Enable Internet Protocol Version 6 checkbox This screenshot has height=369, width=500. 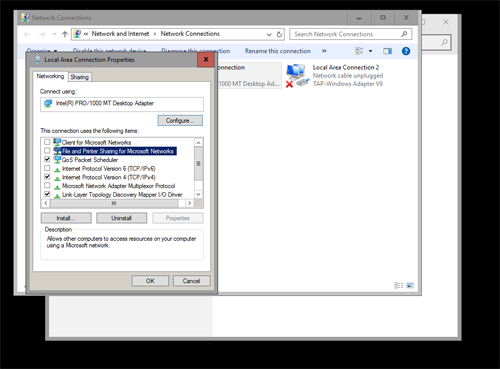tap(47, 168)
